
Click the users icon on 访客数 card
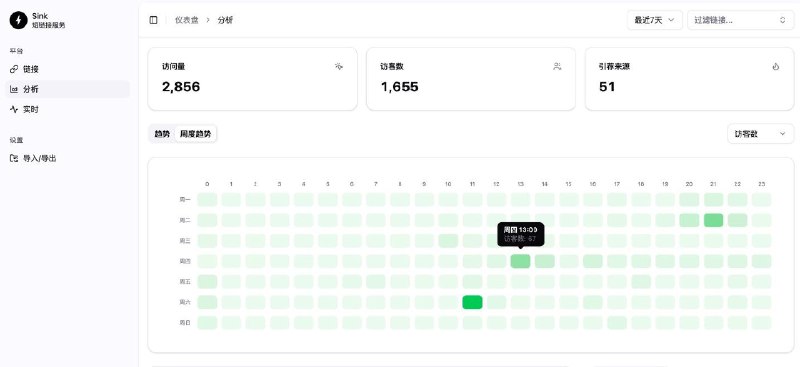557,66
